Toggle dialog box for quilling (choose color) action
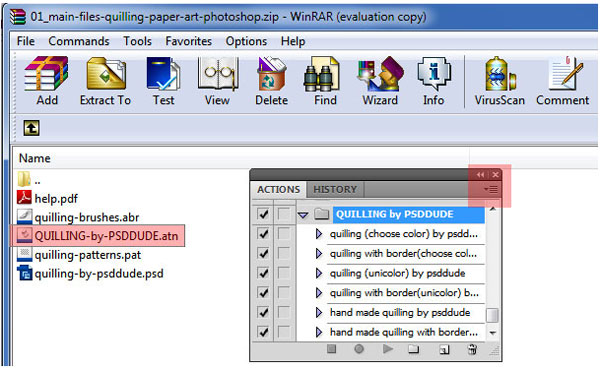This screenshot has width=600, height=369. [284, 233]
